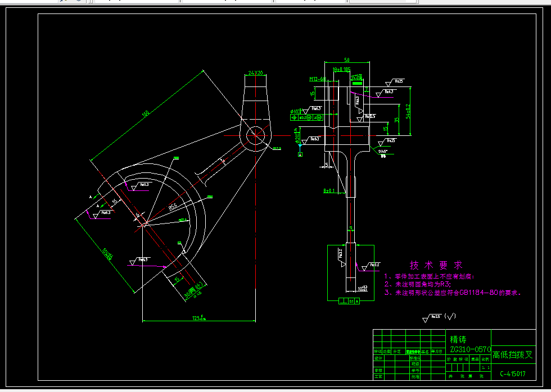
Task: Pick the 50 width dimension in side view
Action: click(x=347, y=60)
